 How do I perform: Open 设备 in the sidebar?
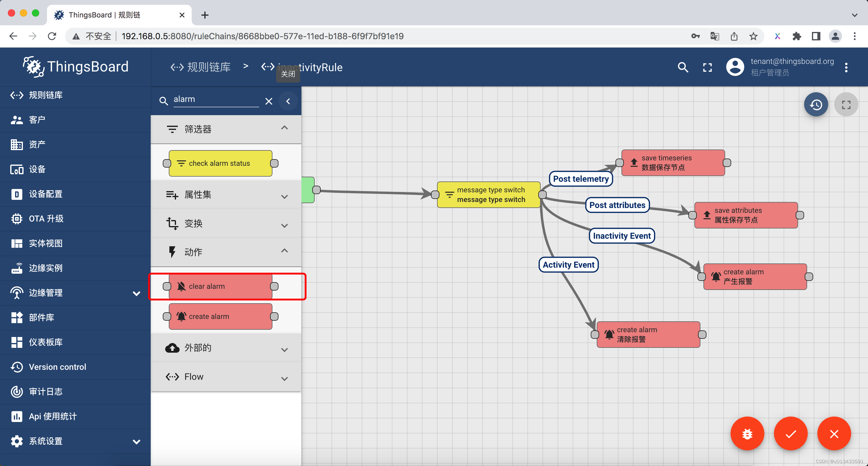[75, 169]
